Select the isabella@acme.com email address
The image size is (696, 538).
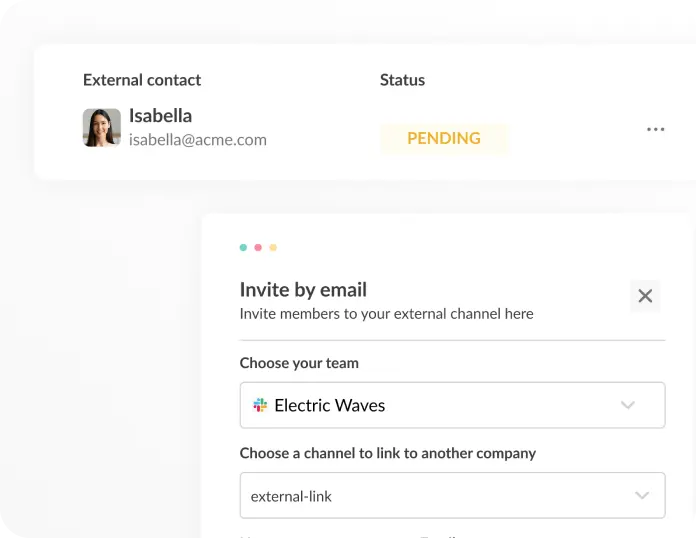[198, 140]
